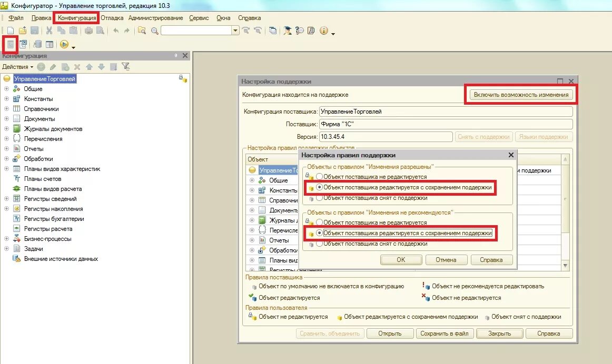Click the Save diskette icon

tap(34, 31)
